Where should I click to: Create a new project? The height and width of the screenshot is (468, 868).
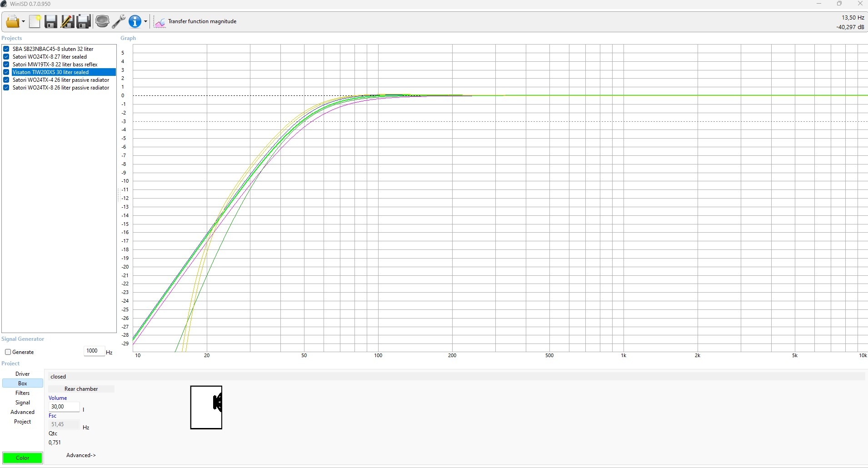[x=35, y=21]
